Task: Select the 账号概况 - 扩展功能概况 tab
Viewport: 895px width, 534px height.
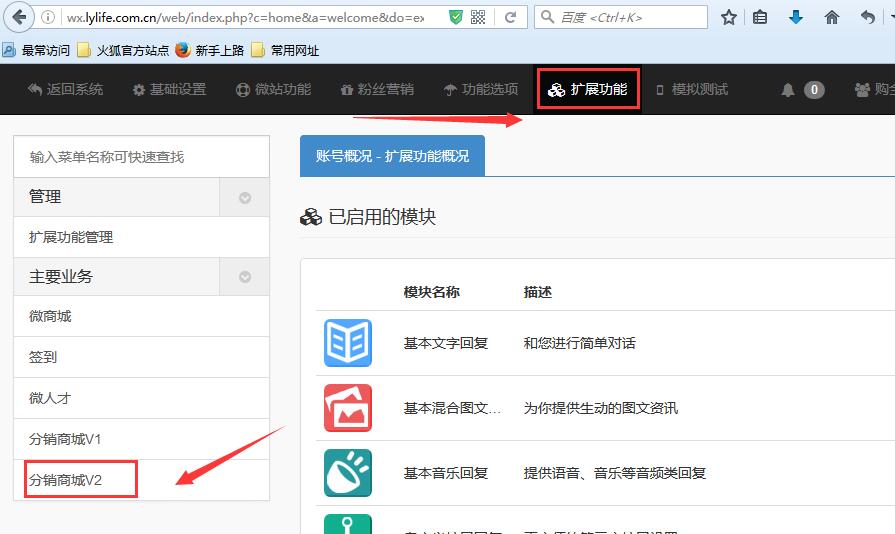Action: coord(392,156)
